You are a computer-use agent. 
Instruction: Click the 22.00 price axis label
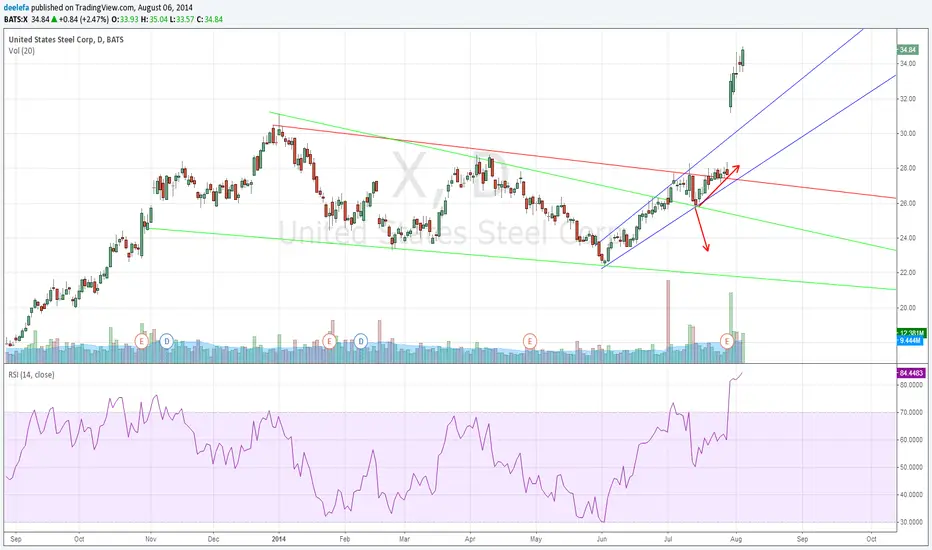coord(907,273)
